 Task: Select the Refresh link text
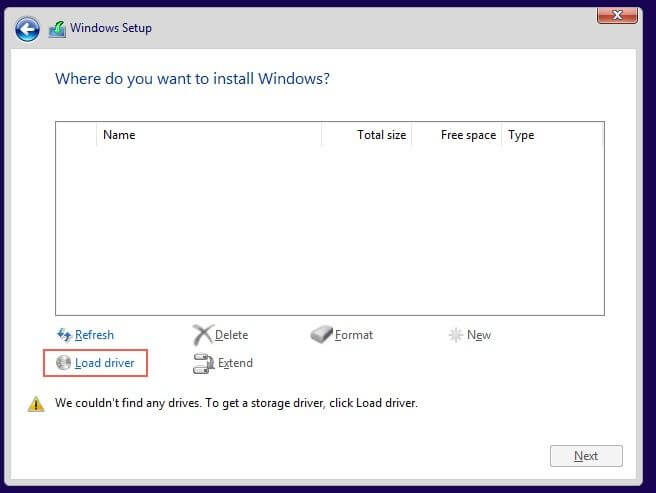pyautogui.click(x=94, y=335)
